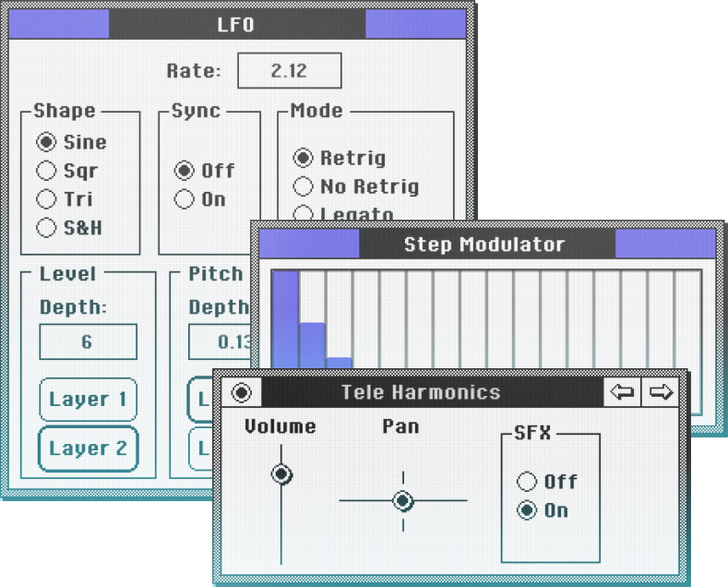The height and width of the screenshot is (587, 728).
Task: Click the Volume slider handle
Action: click(281, 474)
